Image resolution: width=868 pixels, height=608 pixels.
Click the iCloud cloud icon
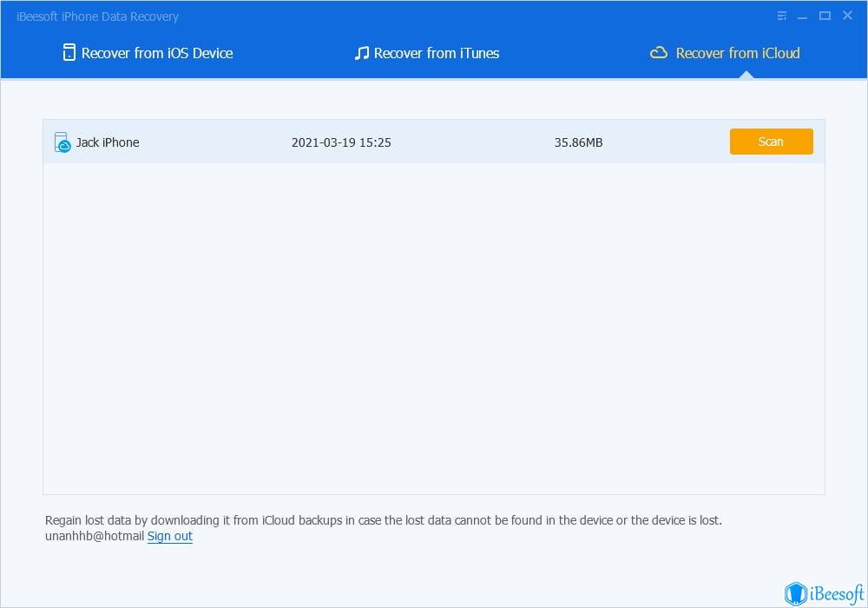click(x=658, y=53)
